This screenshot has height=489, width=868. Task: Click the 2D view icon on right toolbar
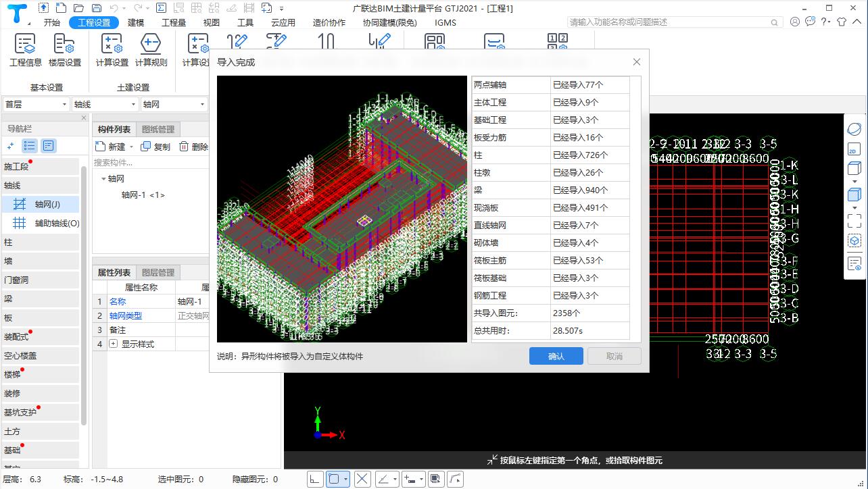pyautogui.click(x=854, y=149)
